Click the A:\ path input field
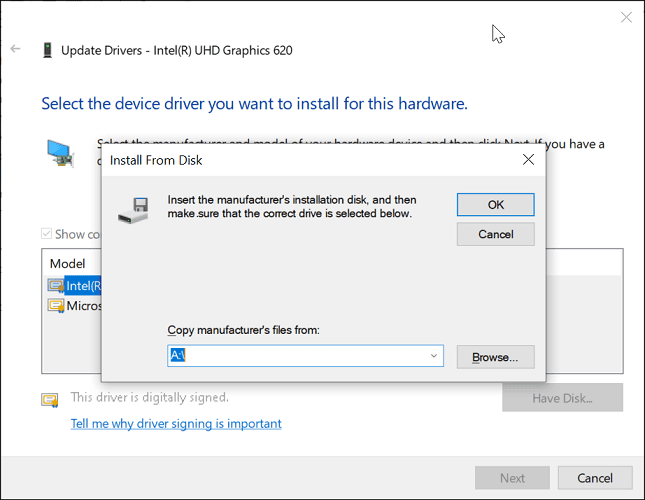 pos(295,356)
